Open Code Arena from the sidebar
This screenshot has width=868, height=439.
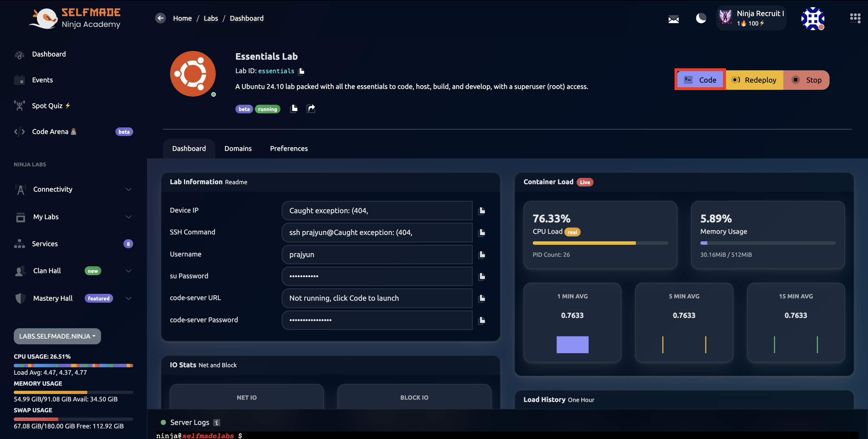(x=54, y=131)
